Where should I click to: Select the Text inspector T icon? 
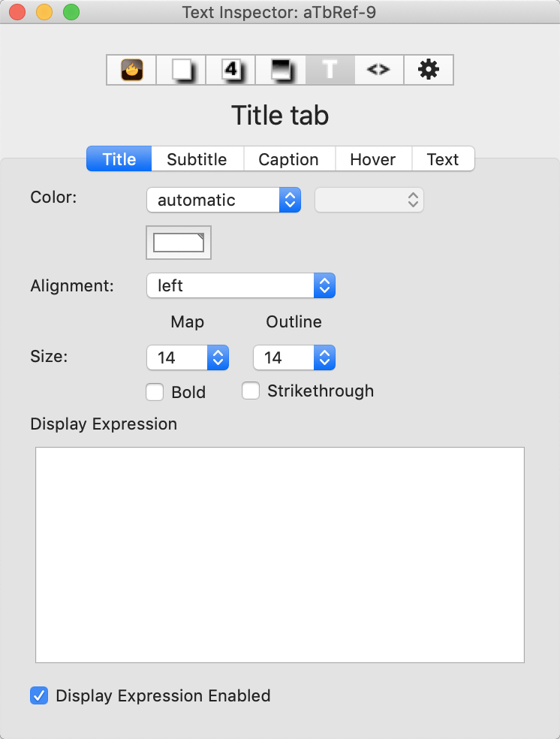coord(329,69)
